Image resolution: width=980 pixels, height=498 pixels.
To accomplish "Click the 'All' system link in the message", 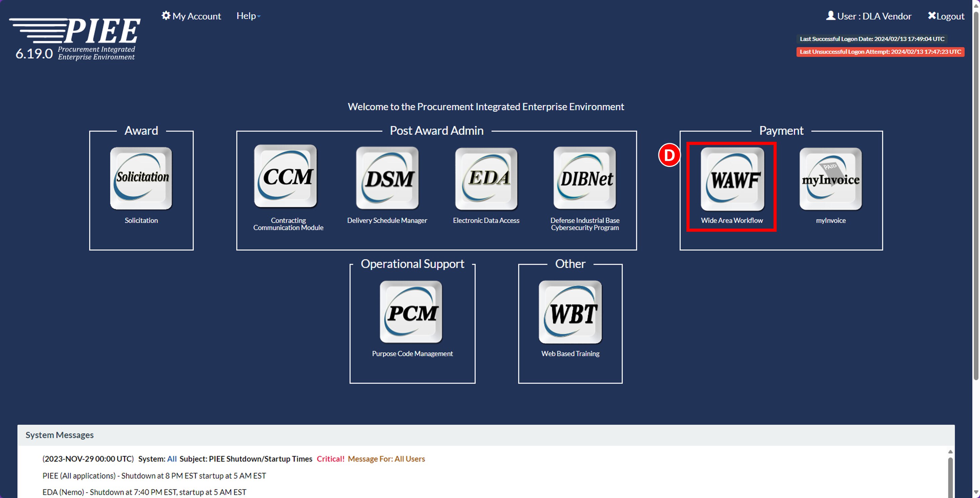I will [172, 459].
